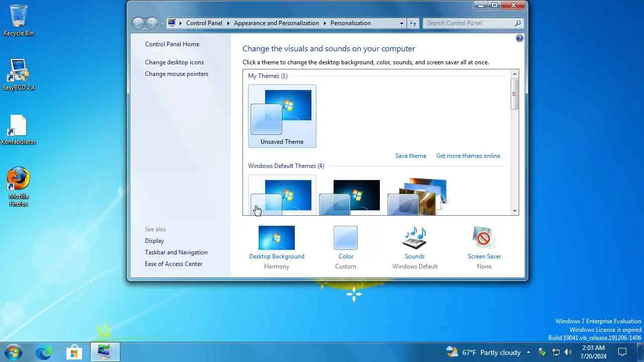Open help with the blue question mark
Image resolution: width=644 pixels, height=362 pixels.
(520, 38)
